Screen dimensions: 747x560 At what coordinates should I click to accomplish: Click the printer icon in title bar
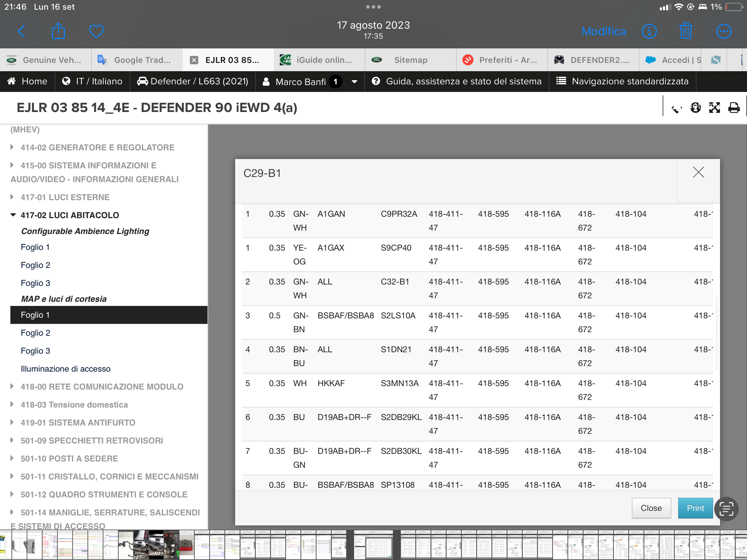734,108
